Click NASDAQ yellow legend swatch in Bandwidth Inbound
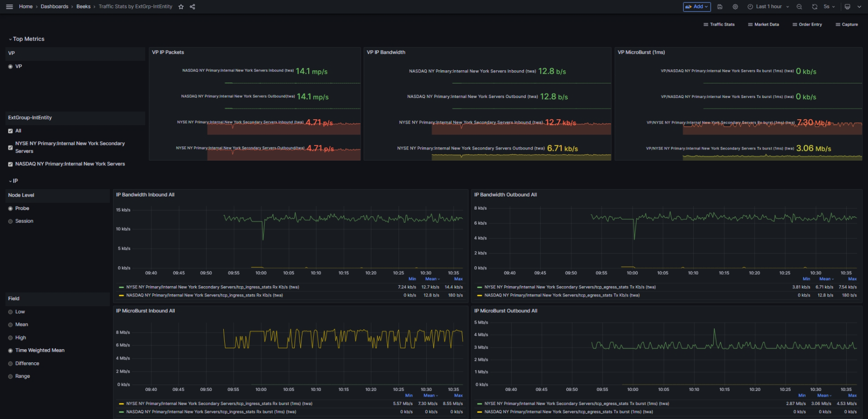This screenshot has height=419, width=868. point(121,295)
